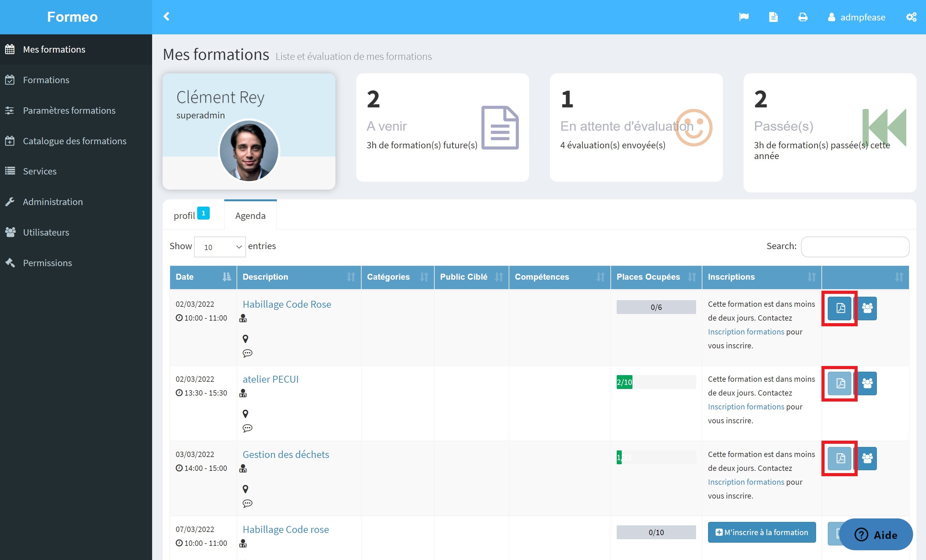Open Habillage Code rose 07/03/2022 link

[x=286, y=529]
